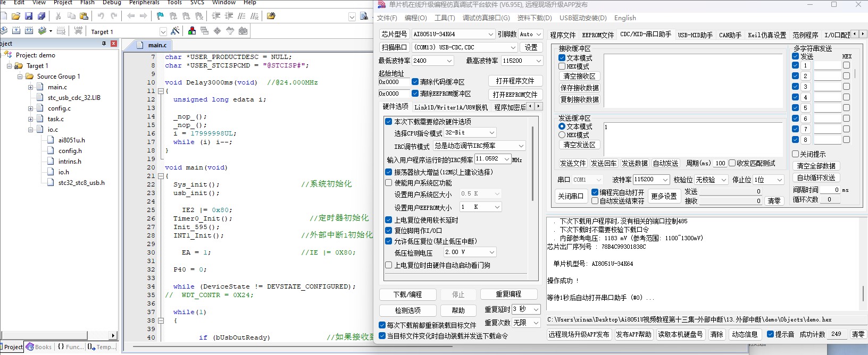
Task: Save the current file in Keil
Action: click(29, 16)
